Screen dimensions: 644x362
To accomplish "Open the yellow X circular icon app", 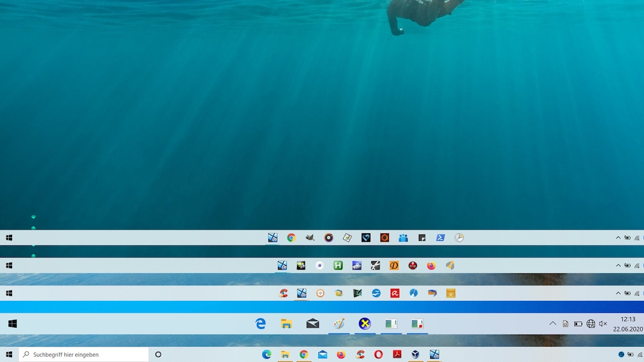I will click(365, 324).
